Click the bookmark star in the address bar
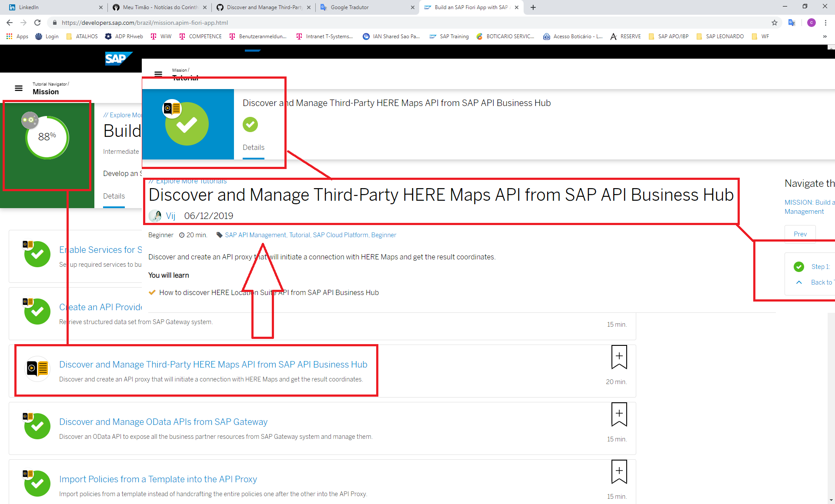The width and height of the screenshot is (835, 504). click(775, 22)
